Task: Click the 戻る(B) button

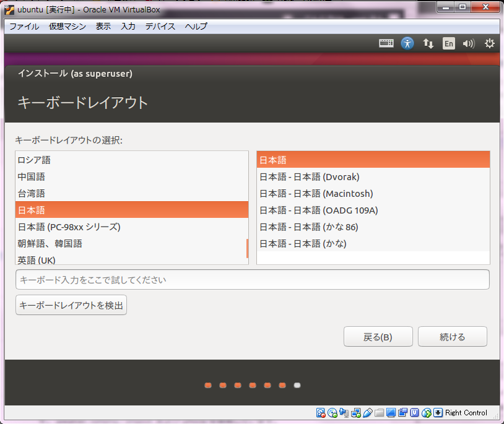Action: point(378,337)
